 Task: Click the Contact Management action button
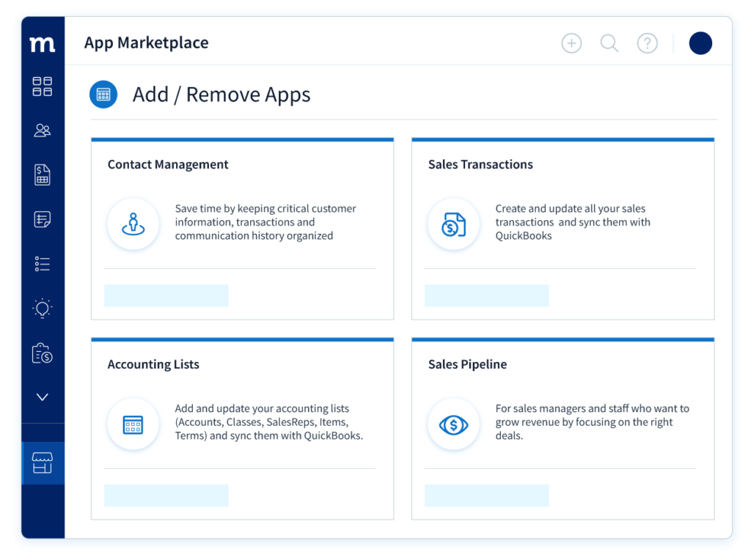click(x=166, y=295)
